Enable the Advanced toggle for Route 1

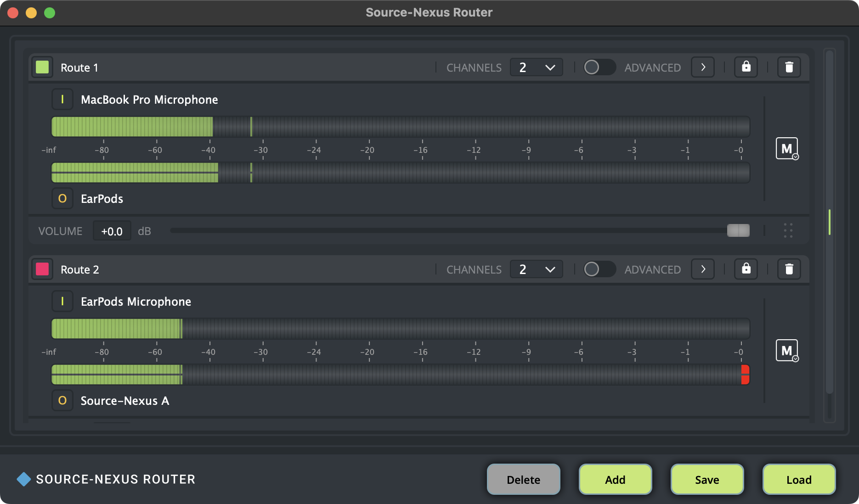tap(599, 67)
